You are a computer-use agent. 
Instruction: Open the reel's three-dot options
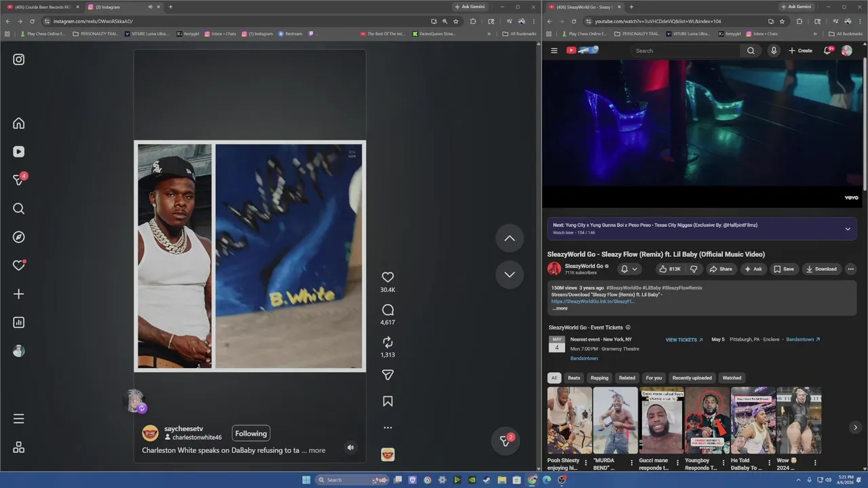coord(388,428)
